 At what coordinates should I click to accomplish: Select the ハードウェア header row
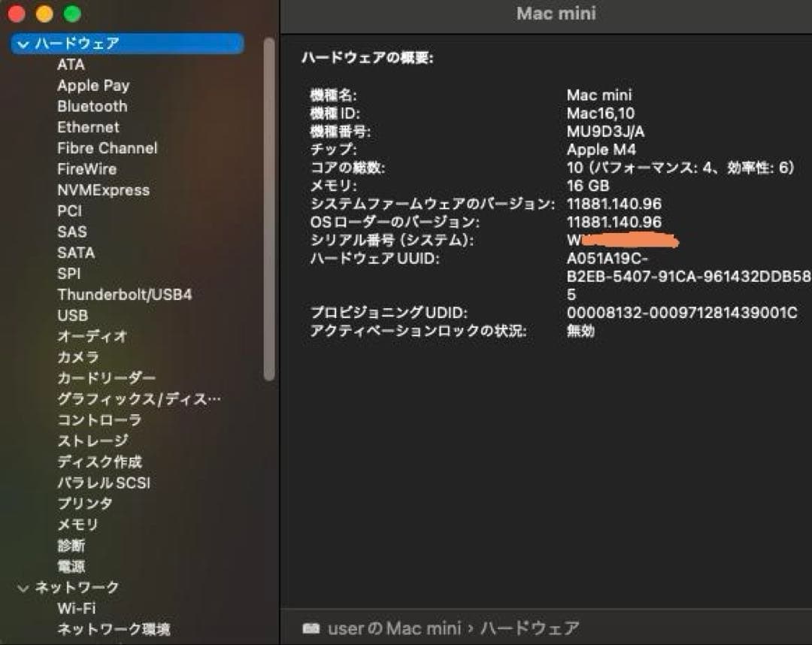(x=127, y=44)
